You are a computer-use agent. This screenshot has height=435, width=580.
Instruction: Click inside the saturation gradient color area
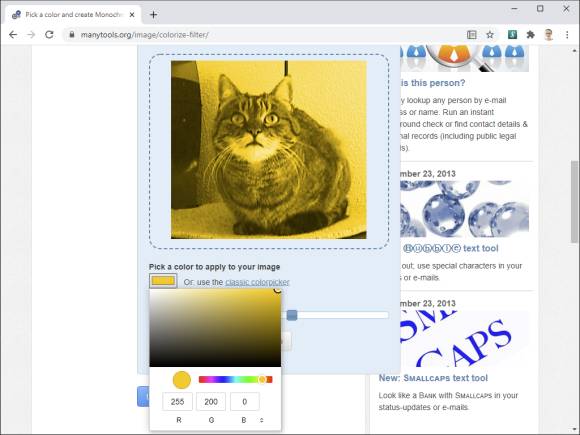point(215,328)
